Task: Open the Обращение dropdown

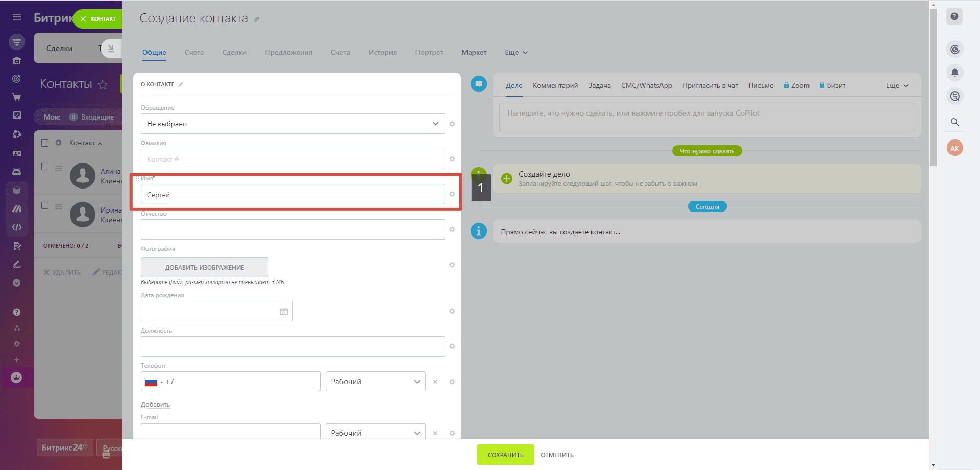Action: point(293,124)
